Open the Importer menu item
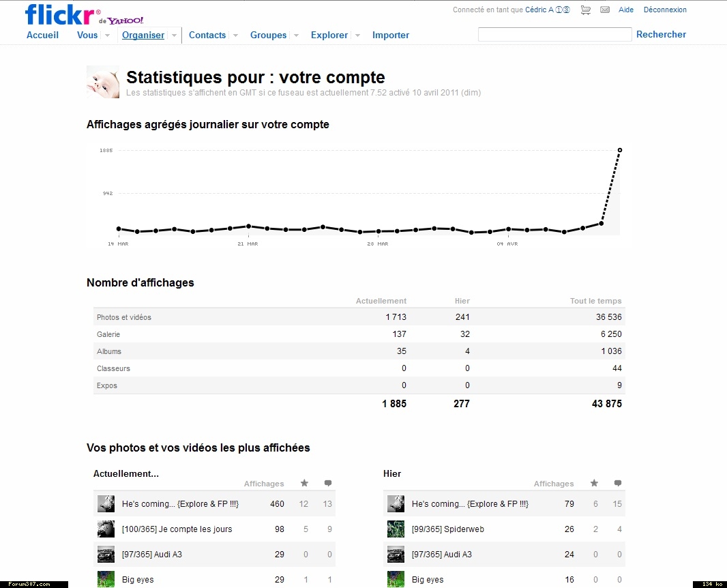 391,35
